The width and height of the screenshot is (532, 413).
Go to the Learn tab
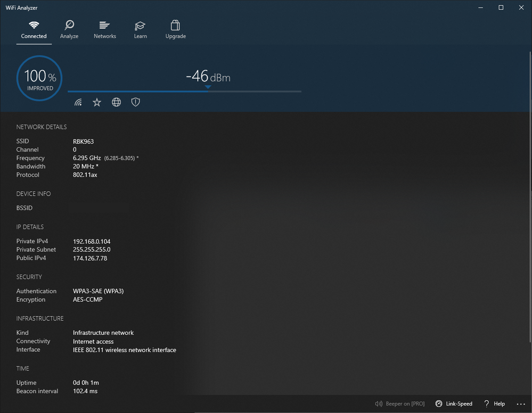coord(140,30)
